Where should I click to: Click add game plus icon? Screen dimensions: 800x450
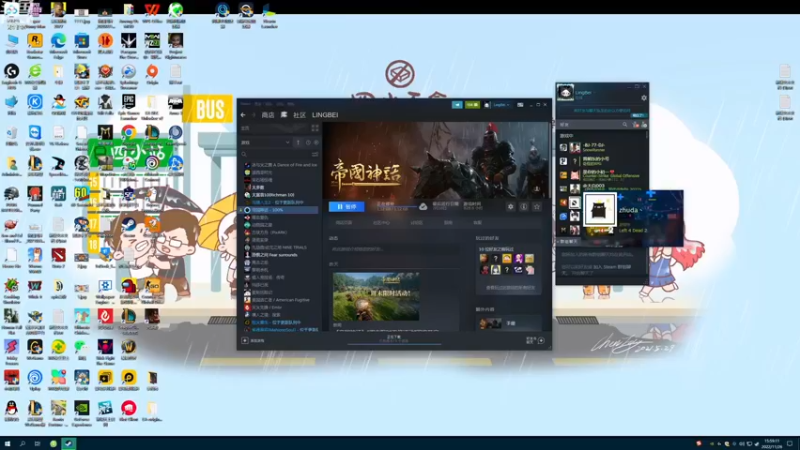245,340
